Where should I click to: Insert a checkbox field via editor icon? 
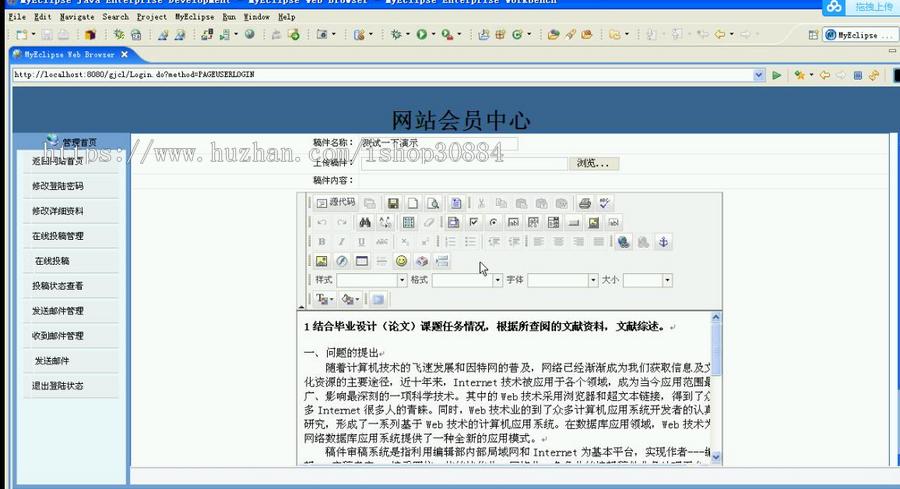coord(474,222)
